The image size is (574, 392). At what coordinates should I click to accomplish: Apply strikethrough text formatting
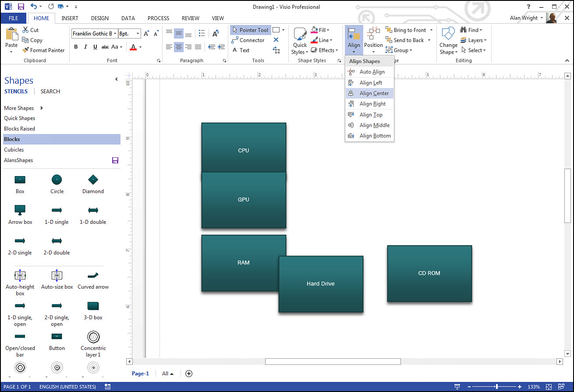pos(105,47)
